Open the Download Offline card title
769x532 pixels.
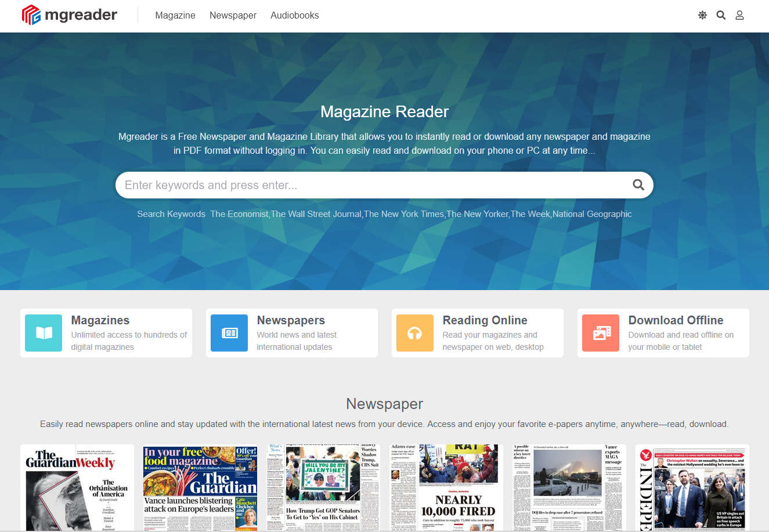[x=676, y=320]
